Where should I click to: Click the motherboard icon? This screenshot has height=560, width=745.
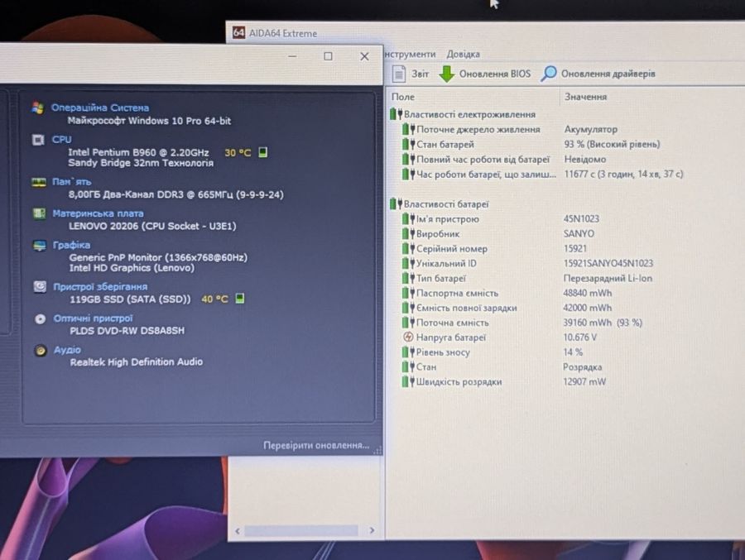pyautogui.click(x=39, y=213)
